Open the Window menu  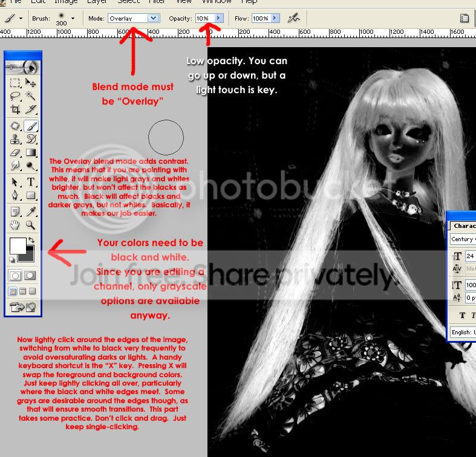point(217,2)
